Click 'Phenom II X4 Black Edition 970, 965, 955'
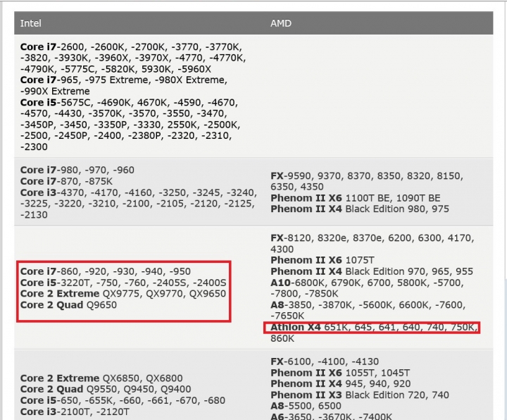The image size is (507, 420). (372, 271)
